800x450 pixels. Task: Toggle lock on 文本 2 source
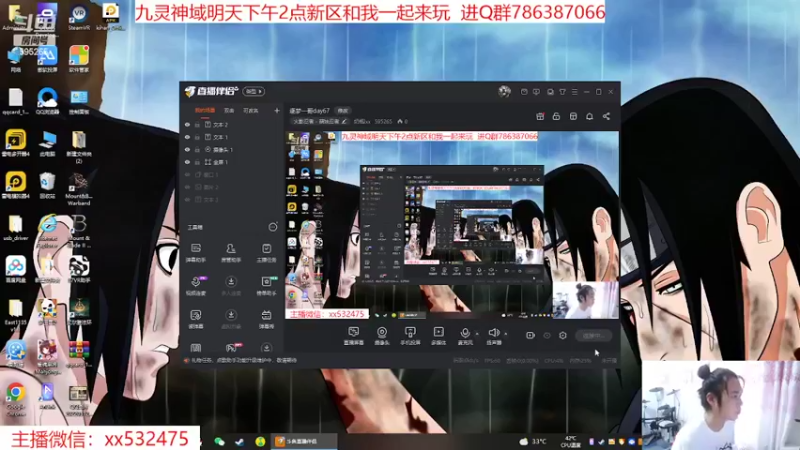(x=197, y=124)
